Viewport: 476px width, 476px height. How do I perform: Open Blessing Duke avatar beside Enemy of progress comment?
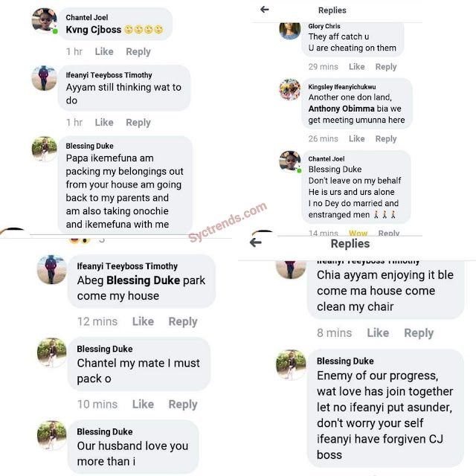click(x=291, y=365)
